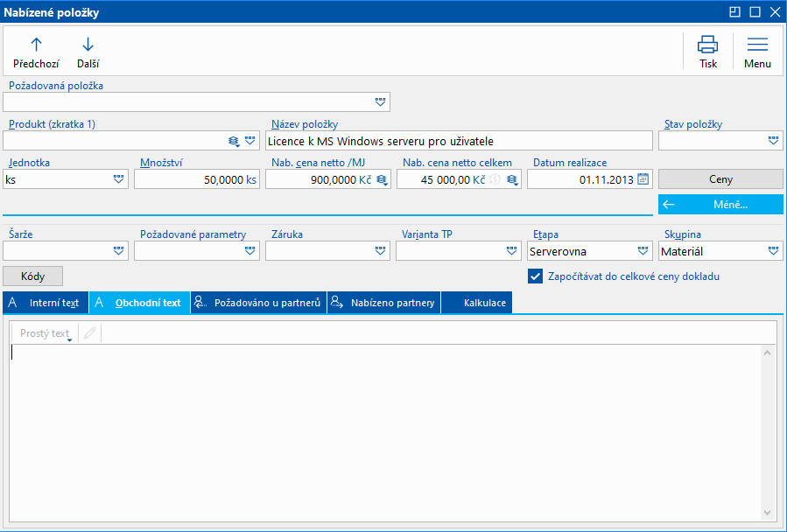Click inside Obchodní text editor area

386,431
